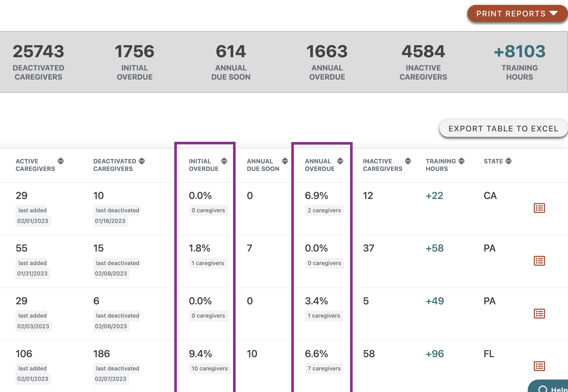Click the +96 training hours link

click(435, 354)
